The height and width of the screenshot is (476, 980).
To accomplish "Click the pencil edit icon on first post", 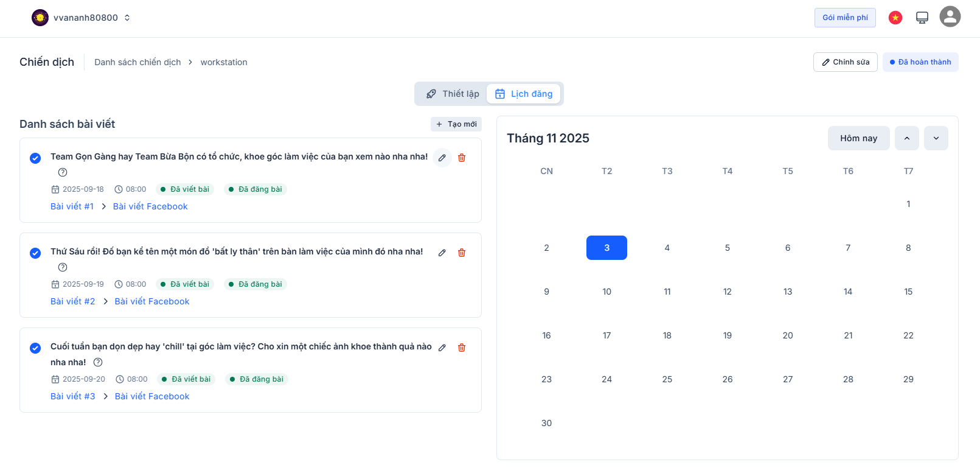I will point(442,158).
